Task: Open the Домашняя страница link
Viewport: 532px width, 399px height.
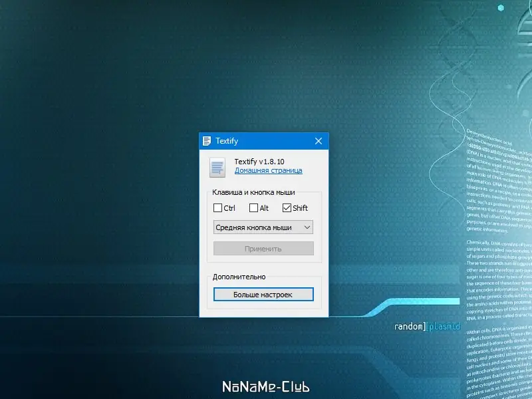Action: pyautogui.click(x=269, y=170)
